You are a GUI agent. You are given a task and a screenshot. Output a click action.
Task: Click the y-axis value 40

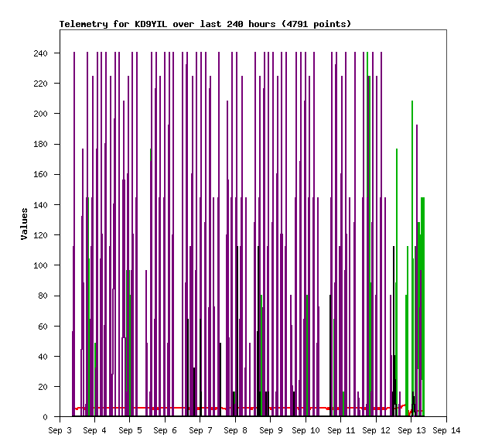click(43, 357)
